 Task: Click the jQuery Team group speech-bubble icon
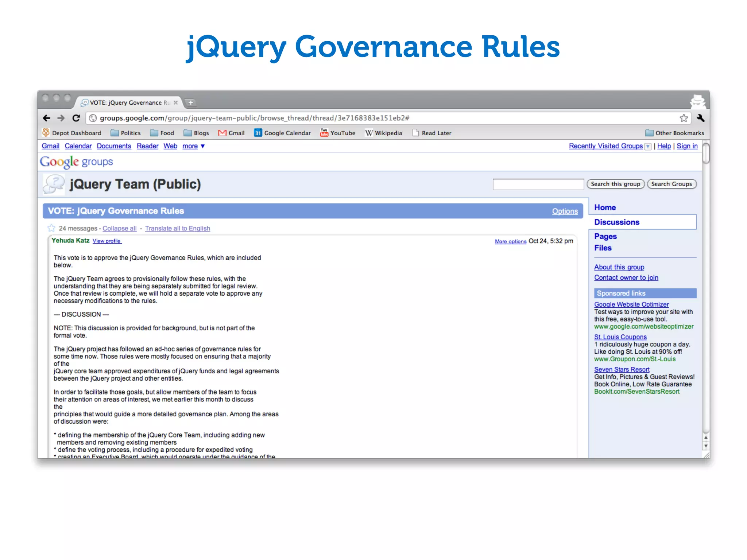pyautogui.click(x=54, y=184)
